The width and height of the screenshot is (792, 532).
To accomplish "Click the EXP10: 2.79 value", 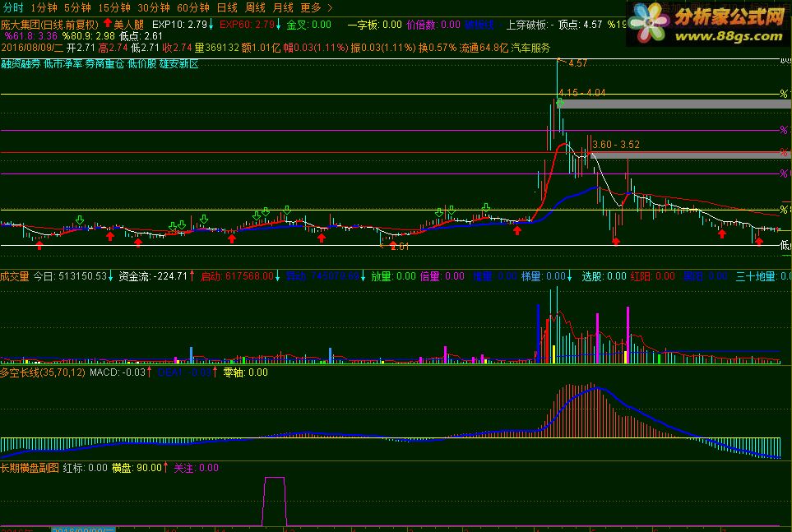I will pyautogui.click(x=179, y=24).
